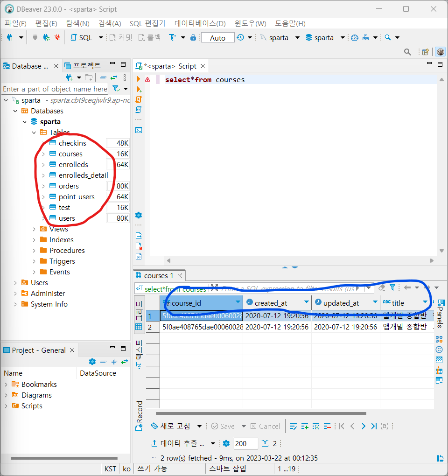Click the Project panel settings gear

click(x=92, y=362)
